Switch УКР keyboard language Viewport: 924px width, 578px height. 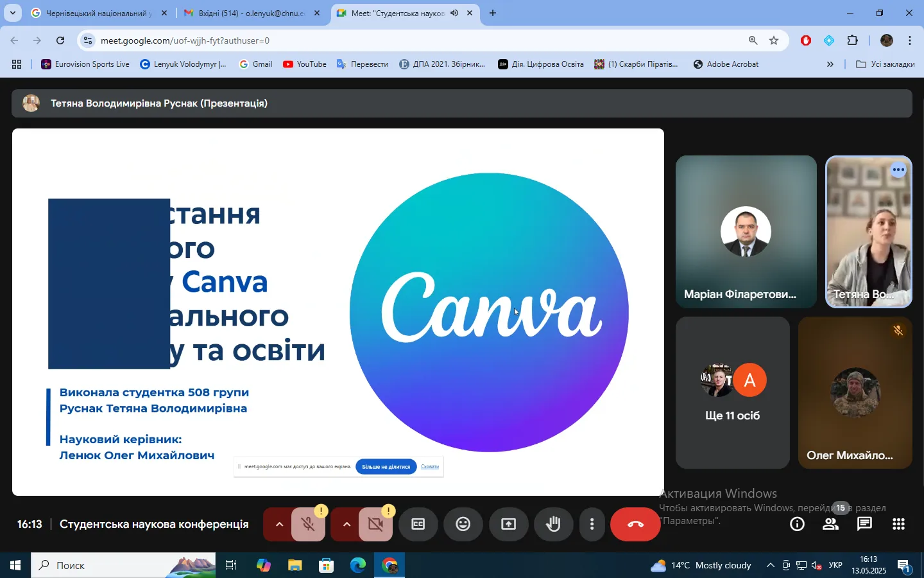tap(835, 566)
